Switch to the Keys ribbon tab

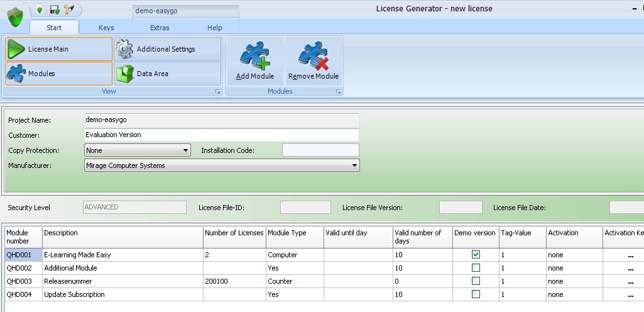(106, 28)
